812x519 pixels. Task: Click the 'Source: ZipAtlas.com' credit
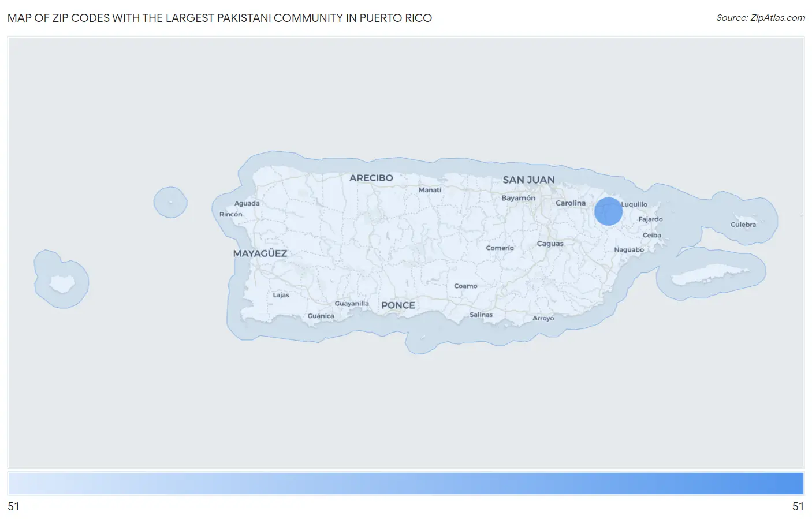[761, 18]
